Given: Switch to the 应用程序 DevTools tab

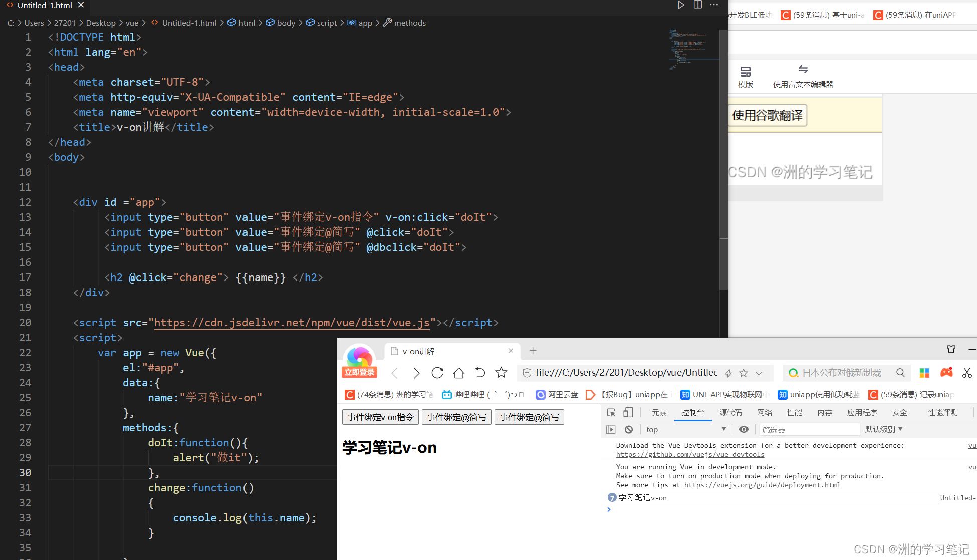Looking at the screenshot, I should 862,413.
